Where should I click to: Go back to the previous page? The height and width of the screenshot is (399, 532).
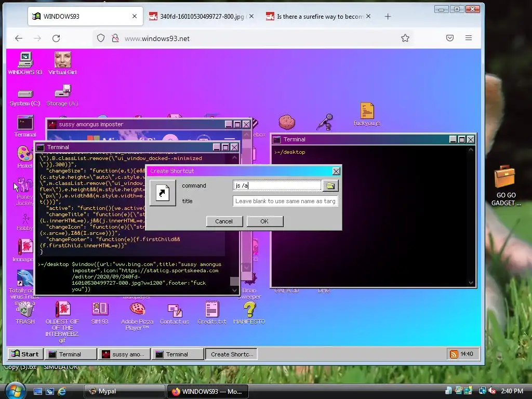(x=19, y=38)
